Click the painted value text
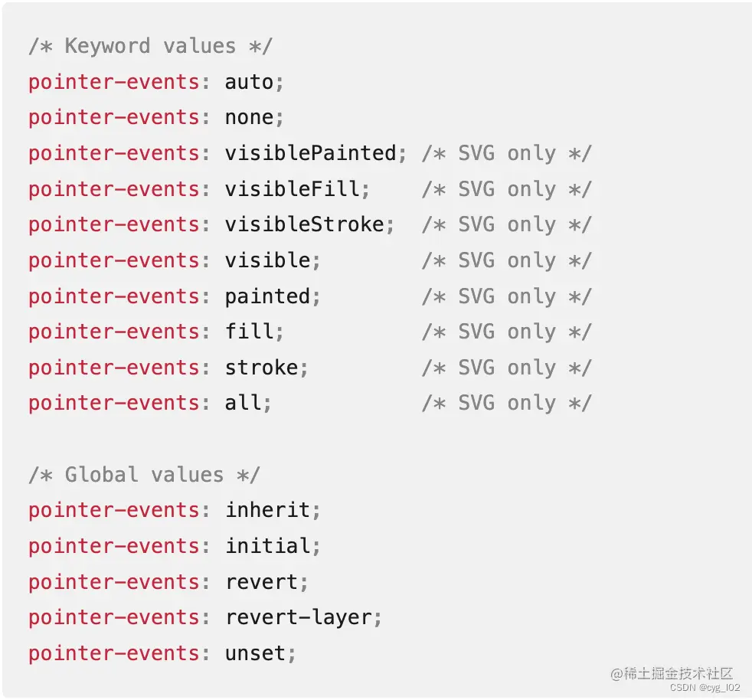 point(267,296)
